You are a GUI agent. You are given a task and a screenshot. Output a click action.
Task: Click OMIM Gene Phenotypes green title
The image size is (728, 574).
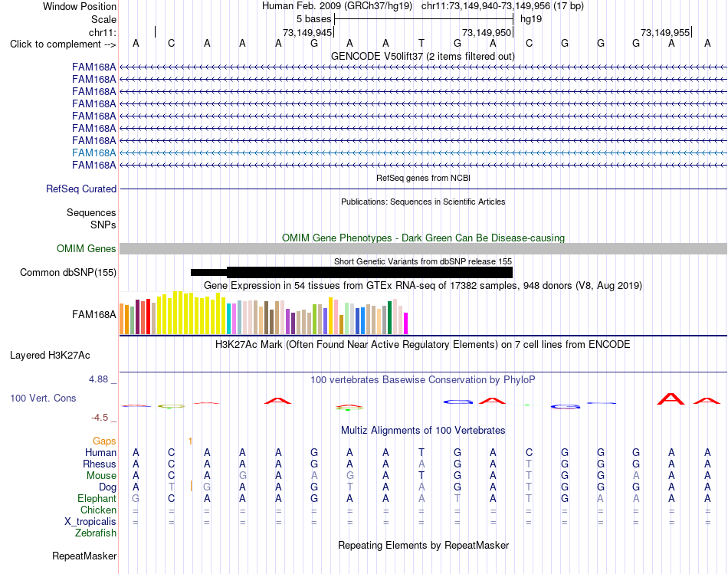pyautogui.click(x=423, y=238)
